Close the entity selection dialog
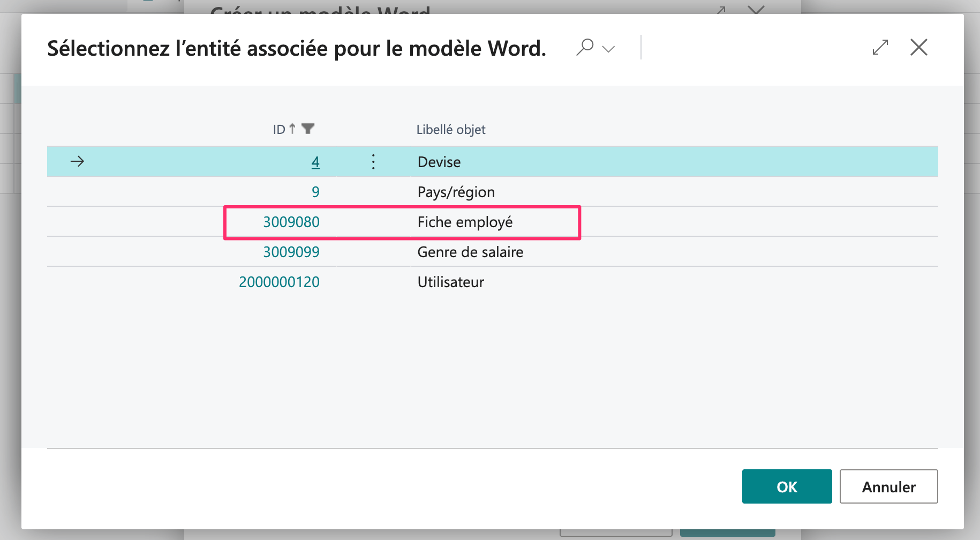The width and height of the screenshot is (980, 540). click(x=918, y=48)
